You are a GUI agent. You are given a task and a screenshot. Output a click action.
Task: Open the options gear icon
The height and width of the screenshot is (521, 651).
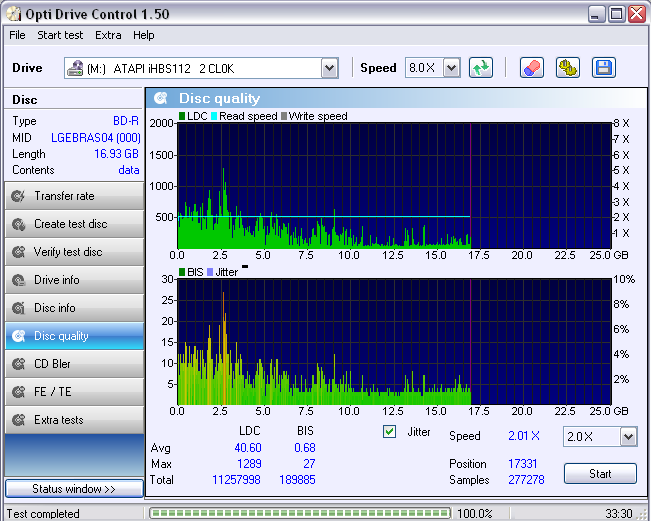(x=568, y=68)
